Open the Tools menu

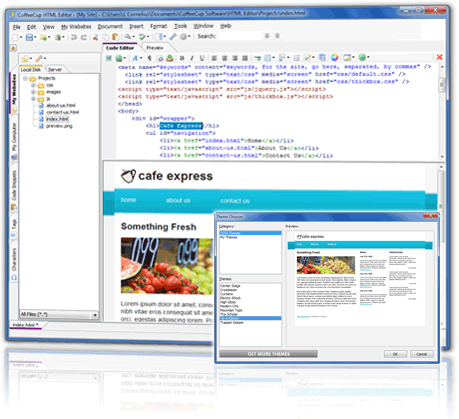(180, 26)
